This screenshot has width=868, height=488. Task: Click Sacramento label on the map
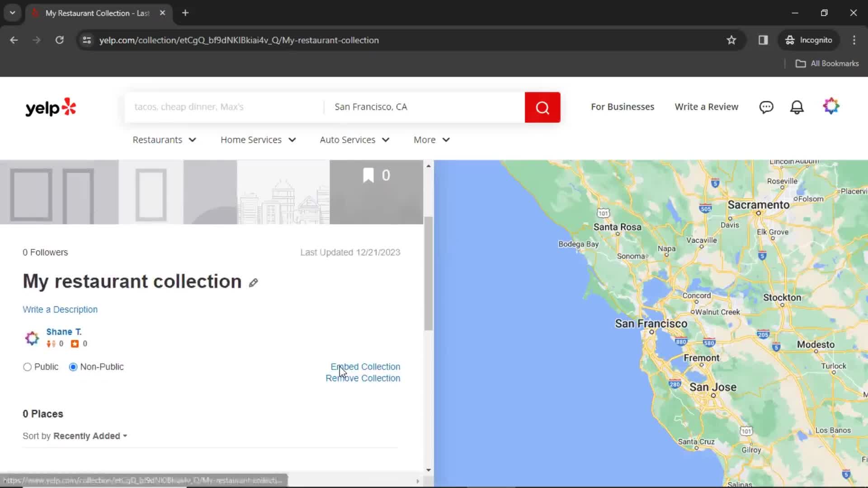click(758, 205)
